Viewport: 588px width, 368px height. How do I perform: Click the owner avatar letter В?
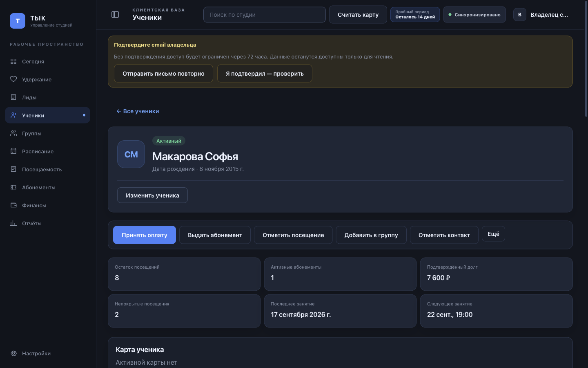[520, 15]
